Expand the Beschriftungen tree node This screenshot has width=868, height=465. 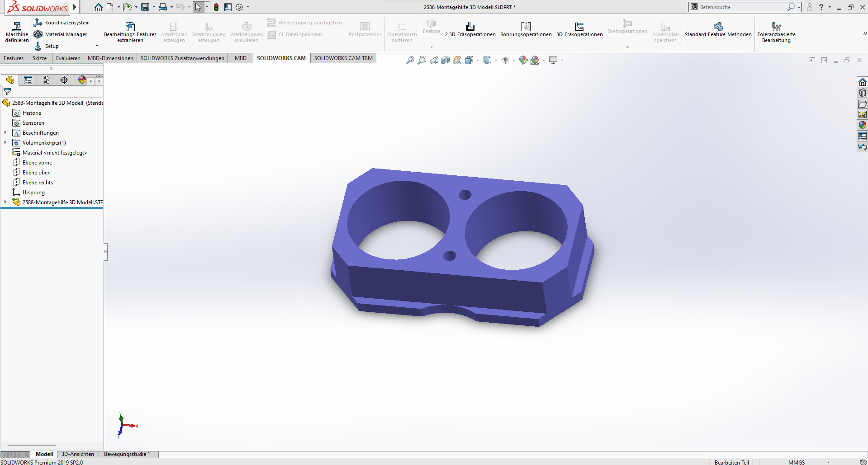[x=5, y=132]
